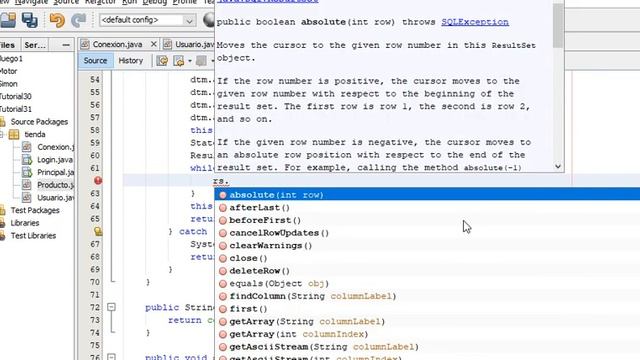This screenshot has width=640, height=360.
Task: Select the tienda package icon
Action: 14,134
